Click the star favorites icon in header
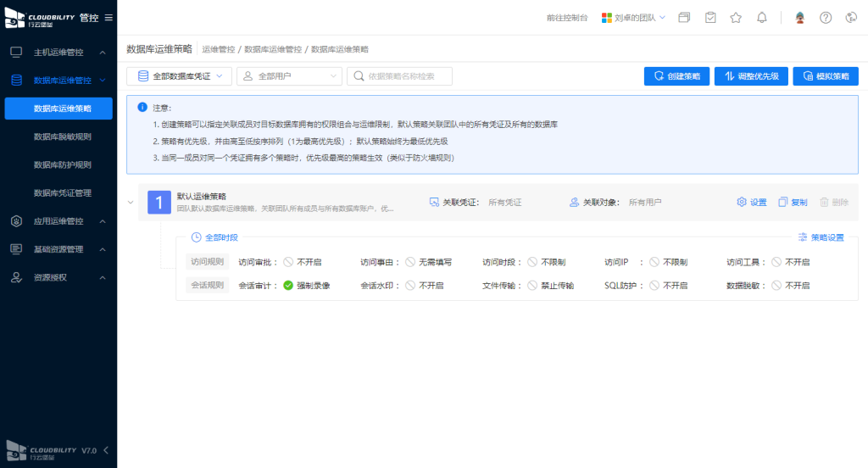Image resolution: width=868 pixels, height=468 pixels. tap(736, 18)
